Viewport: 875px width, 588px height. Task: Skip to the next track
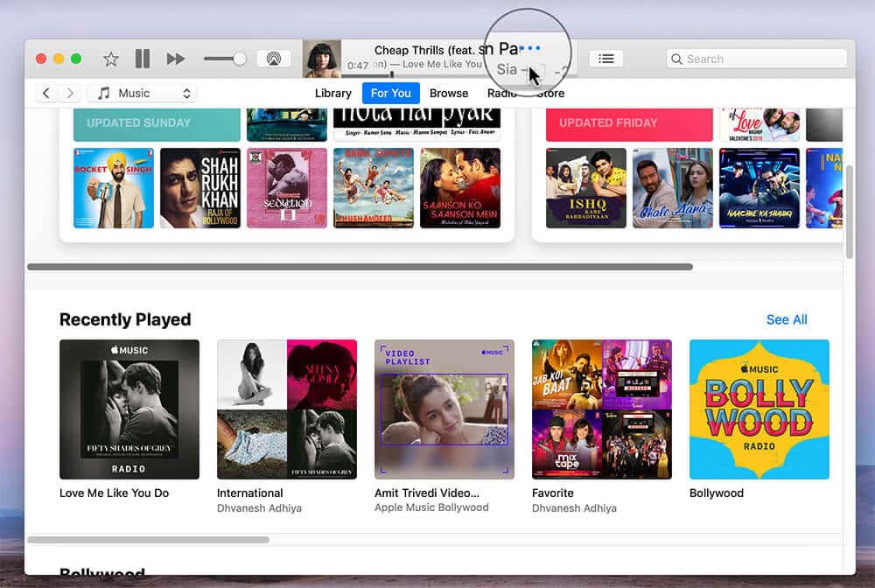(175, 59)
